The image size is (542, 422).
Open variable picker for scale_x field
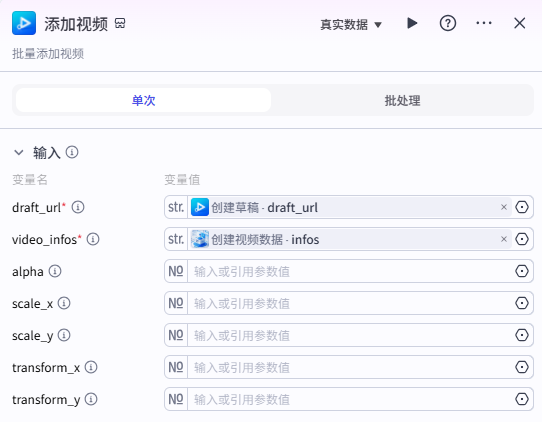click(x=522, y=303)
